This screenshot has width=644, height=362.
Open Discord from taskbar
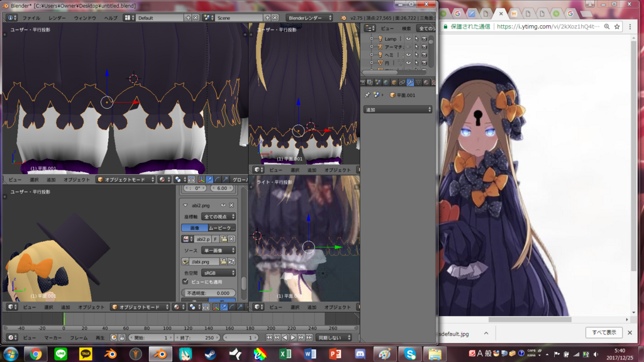360,354
